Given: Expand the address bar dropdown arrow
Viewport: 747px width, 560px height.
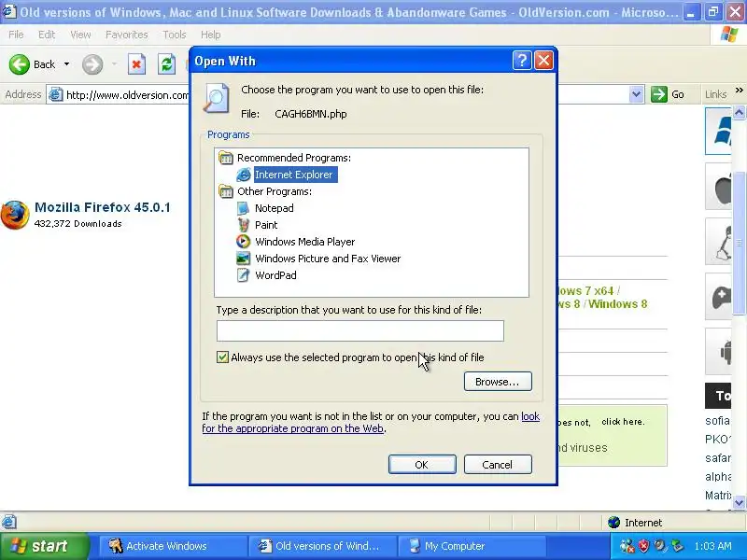Looking at the screenshot, I should click(636, 94).
